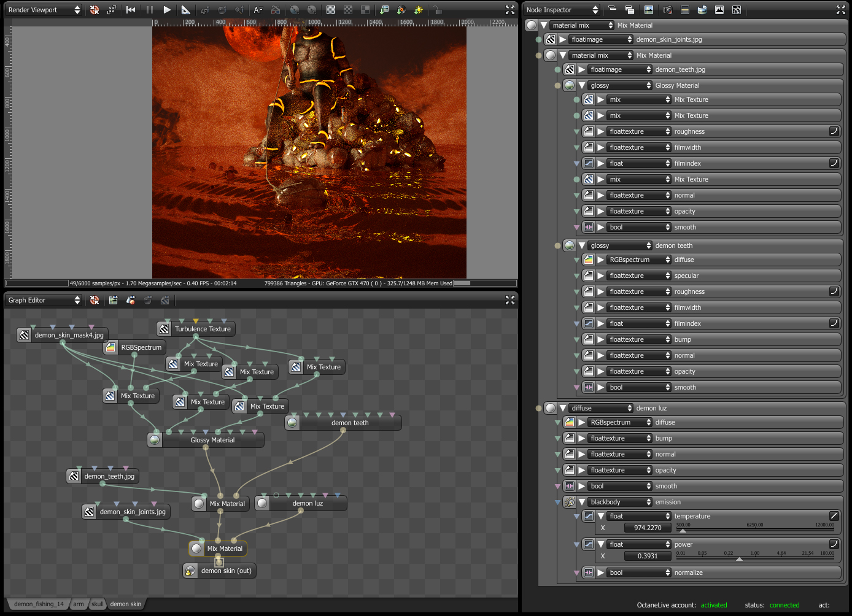Click the normalize bool icon in emission
The height and width of the screenshot is (616, 852).
coord(589,572)
